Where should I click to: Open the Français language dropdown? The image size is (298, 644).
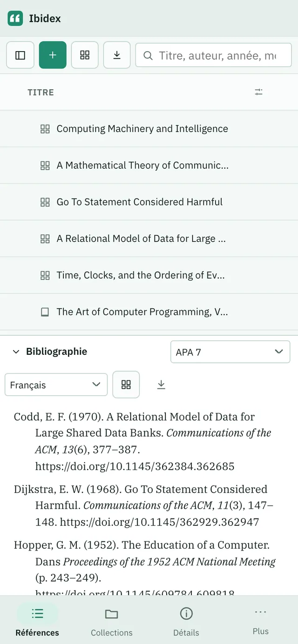click(x=56, y=385)
